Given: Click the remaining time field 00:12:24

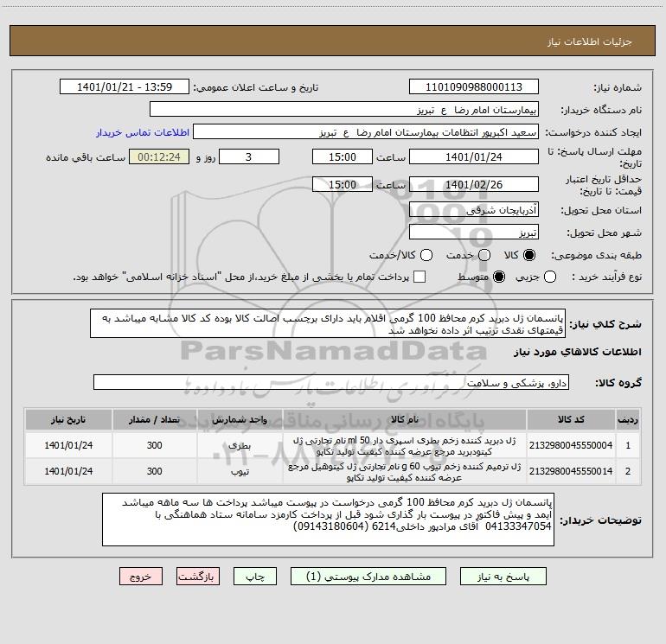Looking at the screenshot, I should (159, 156).
